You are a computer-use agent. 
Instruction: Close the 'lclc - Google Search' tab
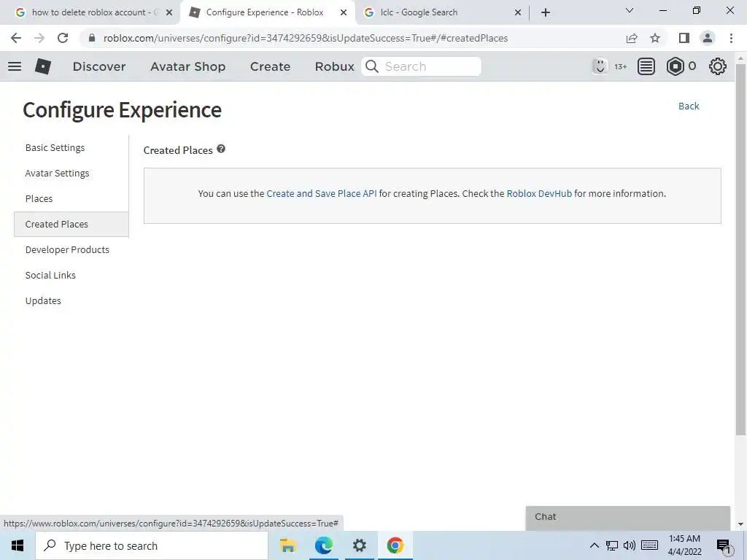(518, 13)
